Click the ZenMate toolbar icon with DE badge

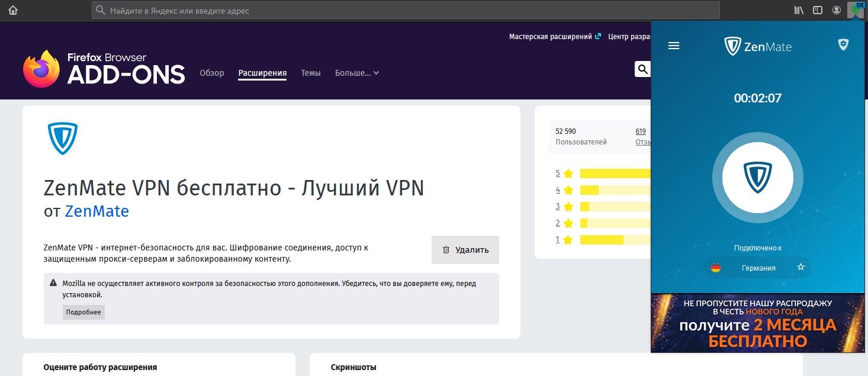click(856, 10)
